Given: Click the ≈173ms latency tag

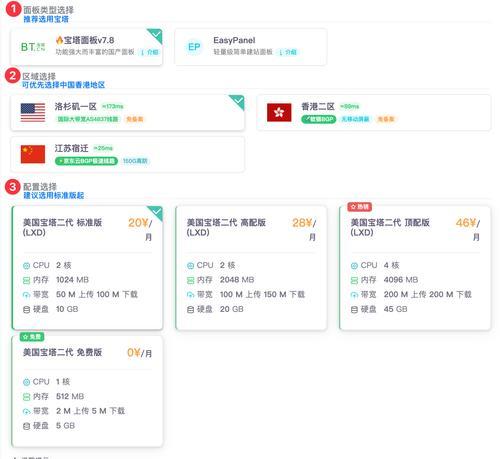Looking at the screenshot, I should point(113,106).
